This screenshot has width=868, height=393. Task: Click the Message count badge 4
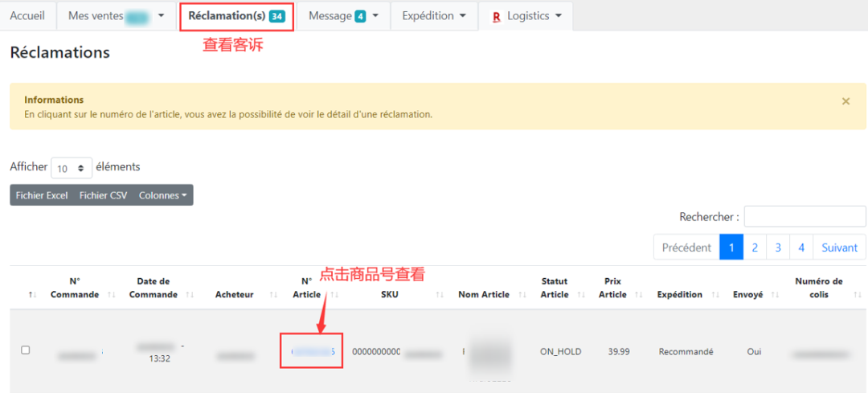tap(360, 17)
